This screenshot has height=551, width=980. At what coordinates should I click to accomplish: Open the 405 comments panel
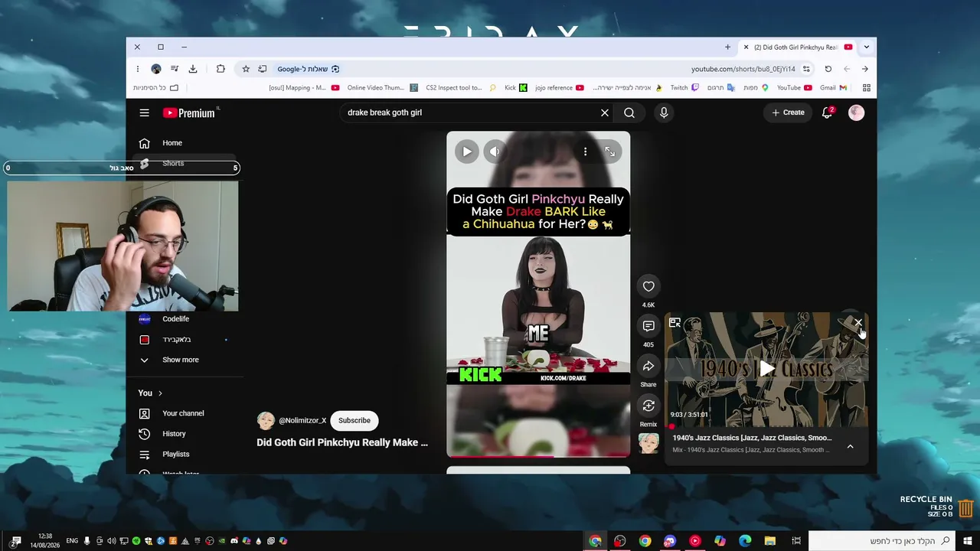coord(648,326)
